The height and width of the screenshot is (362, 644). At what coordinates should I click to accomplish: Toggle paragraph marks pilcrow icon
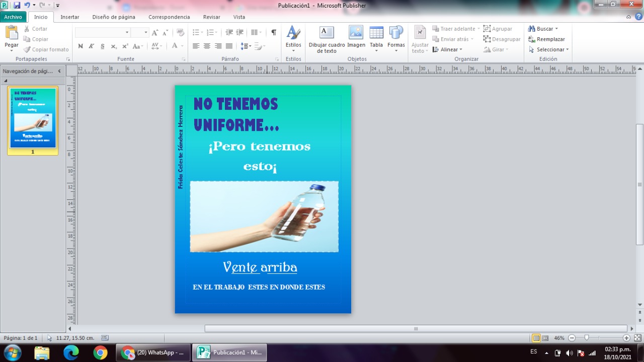(x=274, y=32)
